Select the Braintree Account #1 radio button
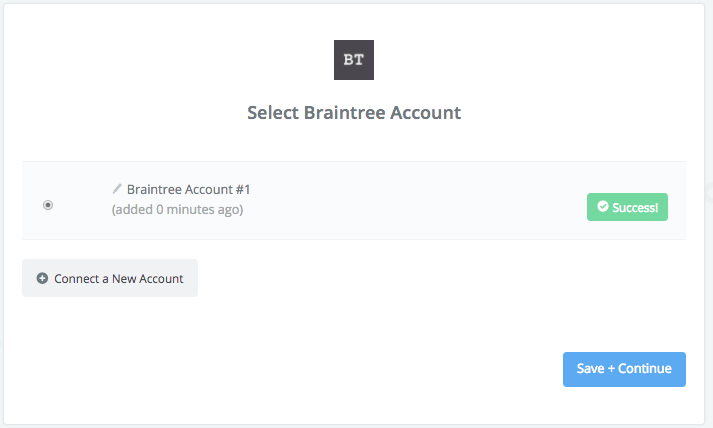The width and height of the screenshot is (713, 428). click(48, 205)
